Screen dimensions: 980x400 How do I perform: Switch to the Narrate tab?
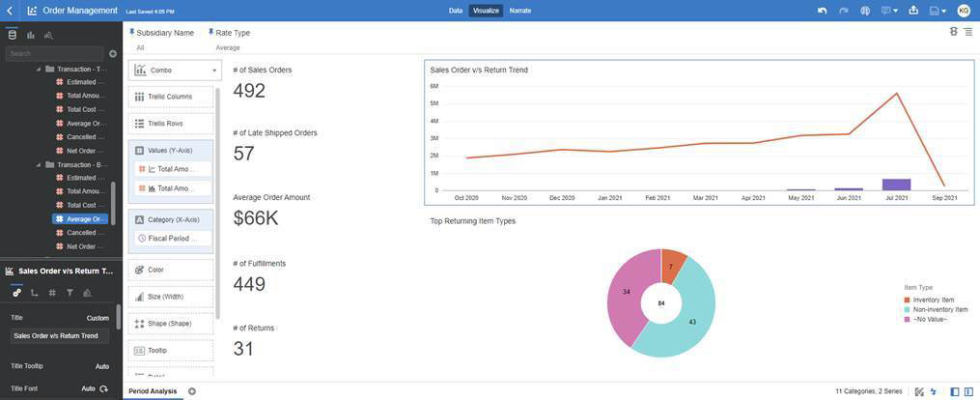coord(519,11)
